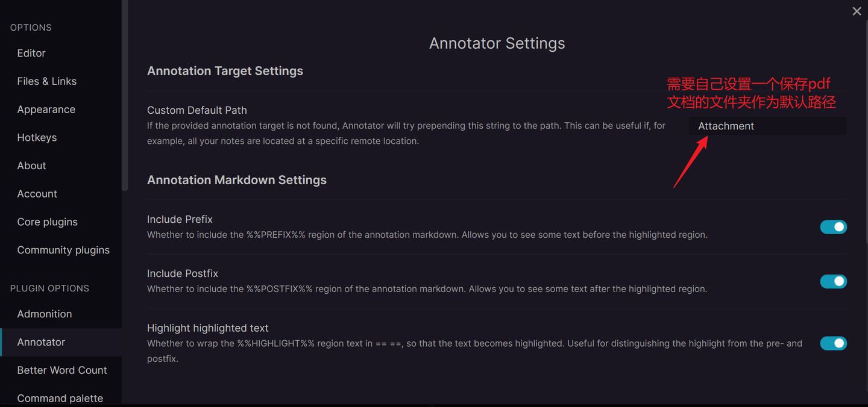Open Admonition plugin options
This screenshot has width=868, height=407.
click(x=45, y=314)
